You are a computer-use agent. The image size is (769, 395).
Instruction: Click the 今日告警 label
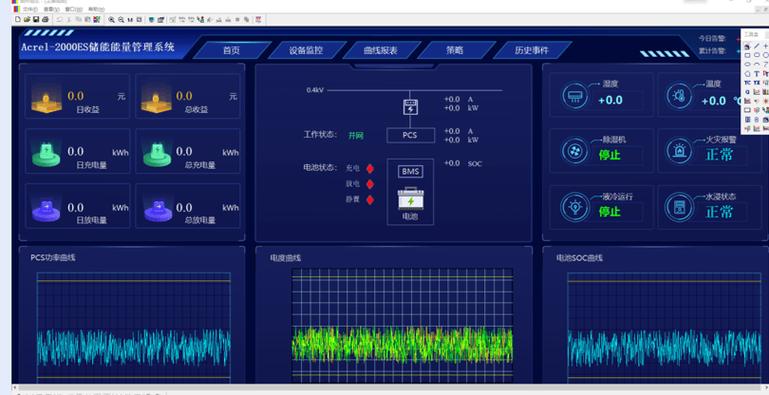[x=712, y=38]
